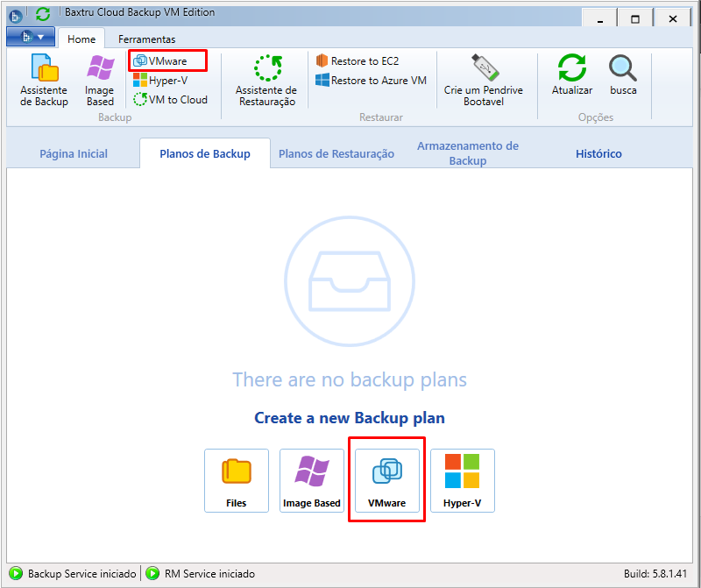
Task: Click VM to Cloud ribbon option
Action: click(170, 99)
